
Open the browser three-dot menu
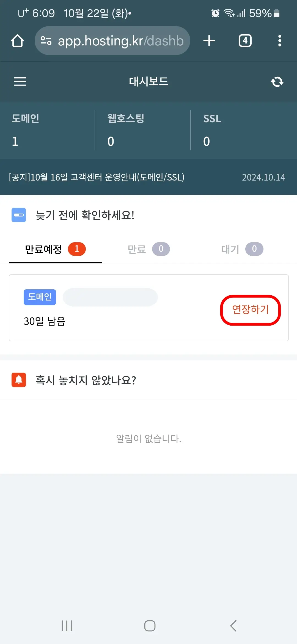[280, 40]
